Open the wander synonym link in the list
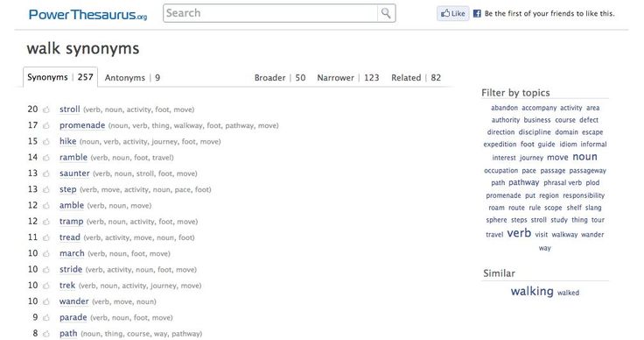 (x=73, y=301)
